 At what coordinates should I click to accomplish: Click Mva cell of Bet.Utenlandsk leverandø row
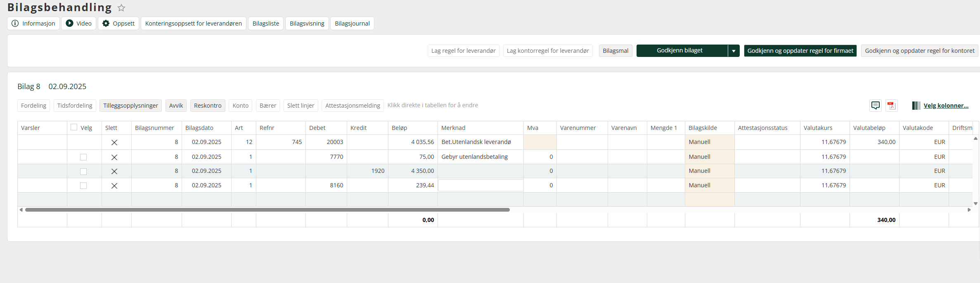click(x=540, y=142)
